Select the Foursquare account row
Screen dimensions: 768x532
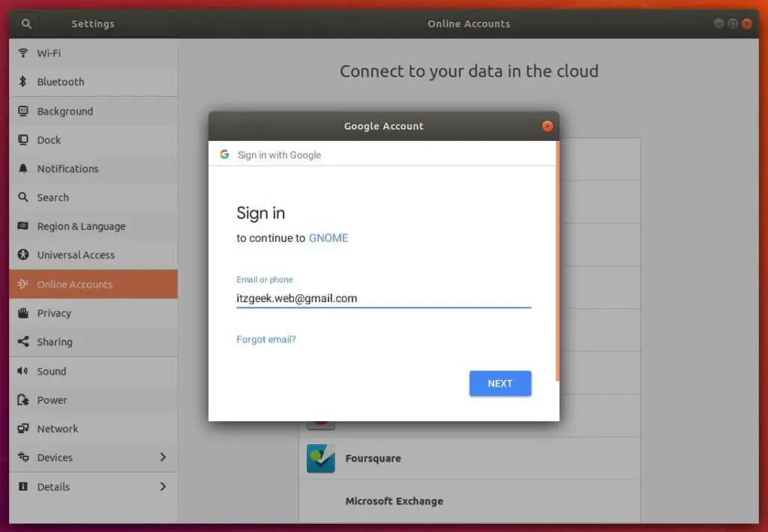point(469,458)
